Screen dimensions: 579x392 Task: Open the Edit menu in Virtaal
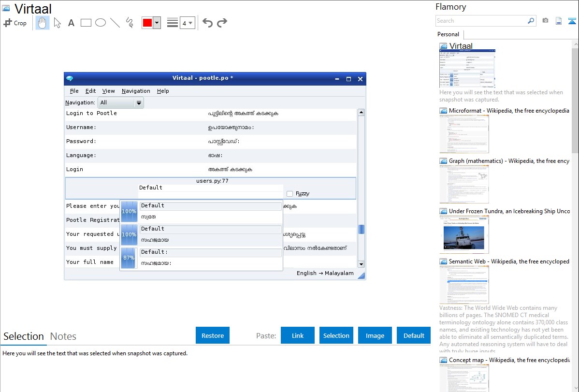point(90,91)
